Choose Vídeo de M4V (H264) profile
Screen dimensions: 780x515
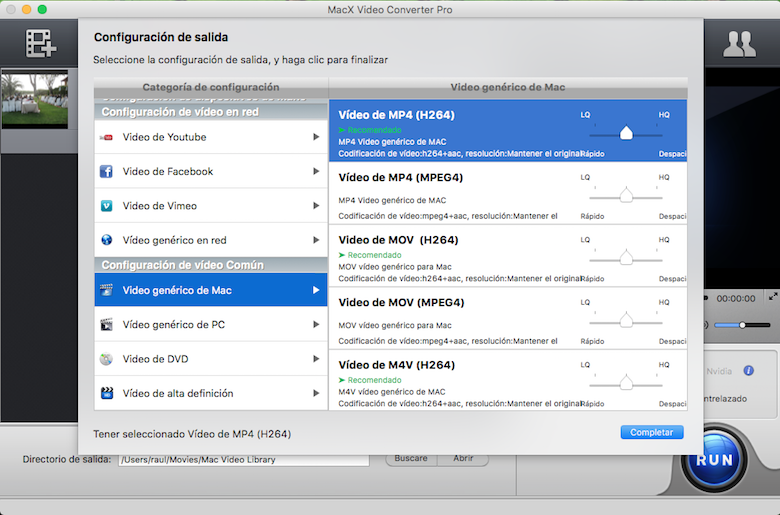click(x=508, y=381)
